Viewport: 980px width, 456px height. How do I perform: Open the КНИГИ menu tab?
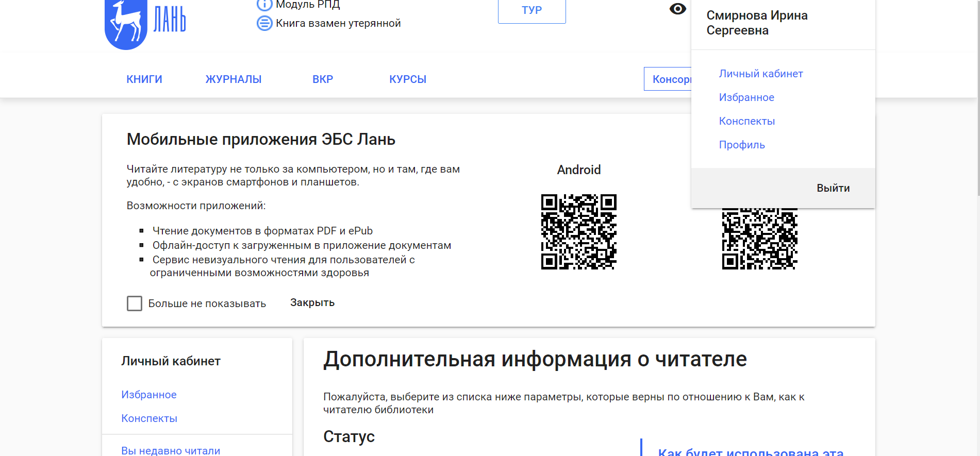[144, 79]
